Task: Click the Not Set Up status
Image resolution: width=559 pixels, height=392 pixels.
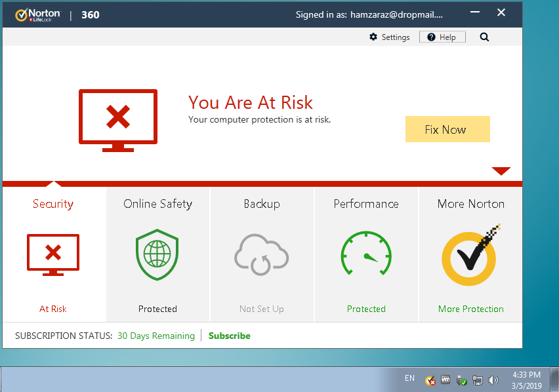Action: 262,309
